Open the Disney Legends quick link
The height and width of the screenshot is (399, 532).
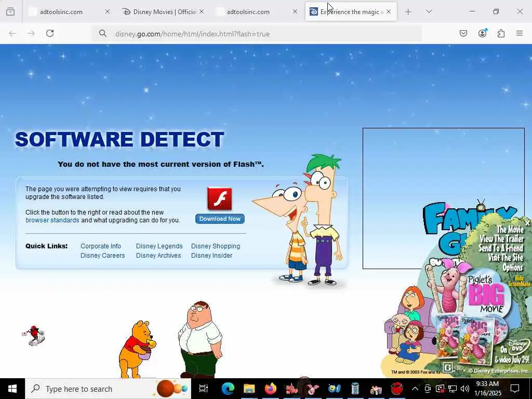click(159, 246)
